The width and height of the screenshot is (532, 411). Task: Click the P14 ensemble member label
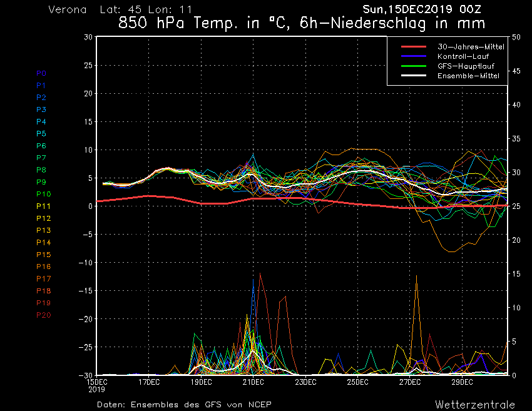(x=44, y=243)
